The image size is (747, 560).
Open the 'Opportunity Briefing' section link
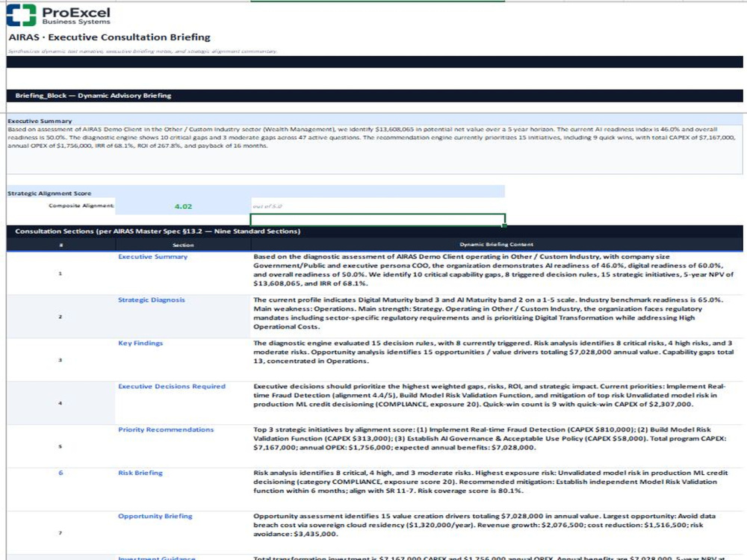click(x=155, y=516)
